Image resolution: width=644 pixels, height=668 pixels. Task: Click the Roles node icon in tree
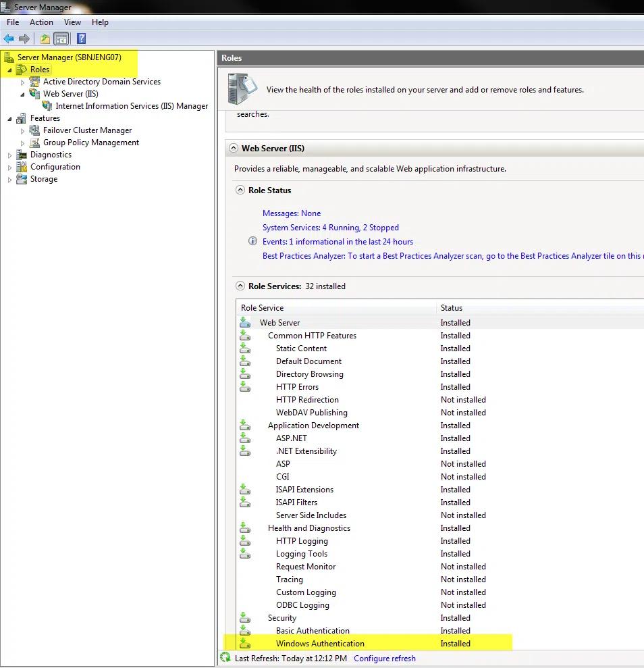tap(22, 70)
